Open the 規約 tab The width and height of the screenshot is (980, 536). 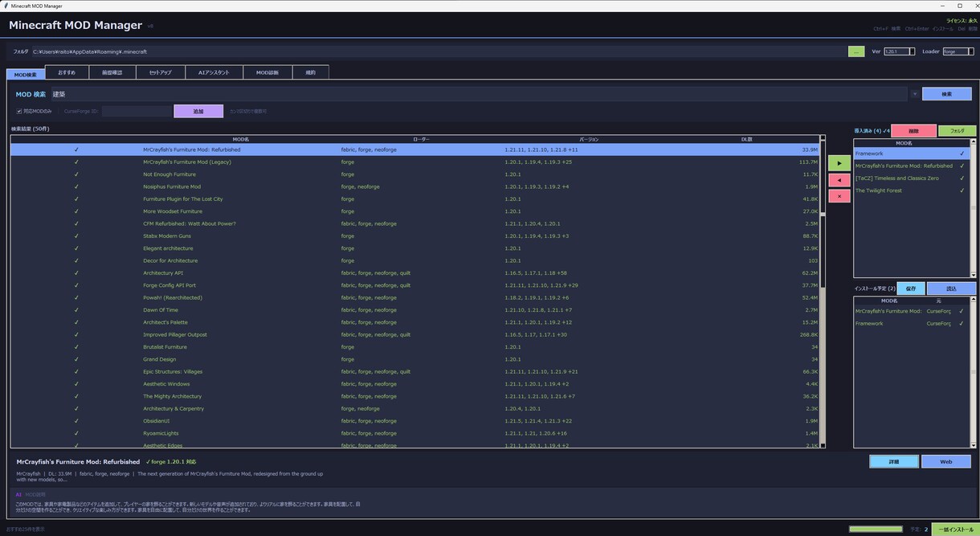pos(310,72)
